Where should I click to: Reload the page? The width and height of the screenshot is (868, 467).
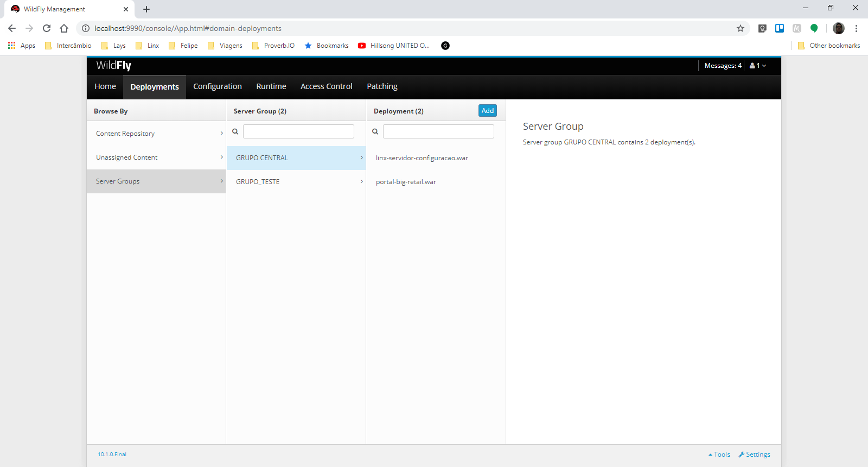(x=47, y=28)
